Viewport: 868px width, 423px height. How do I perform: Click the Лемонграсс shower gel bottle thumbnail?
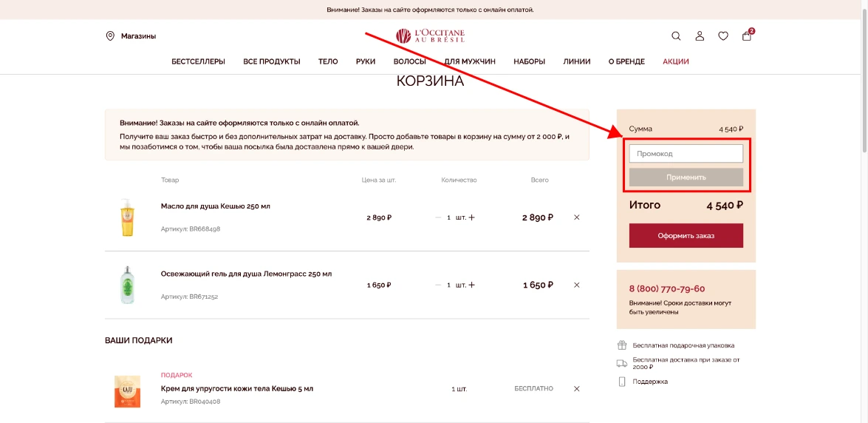click(x=127, y=285)
